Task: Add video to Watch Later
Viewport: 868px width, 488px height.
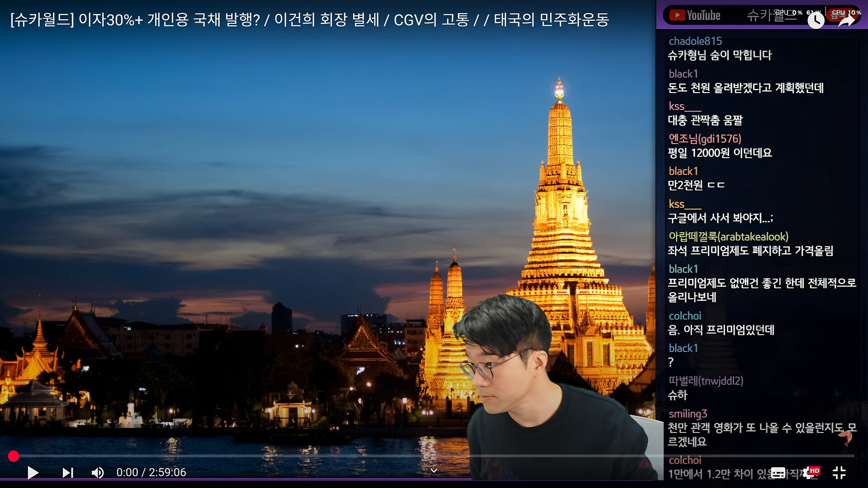Action: click(x=816, y=20)
